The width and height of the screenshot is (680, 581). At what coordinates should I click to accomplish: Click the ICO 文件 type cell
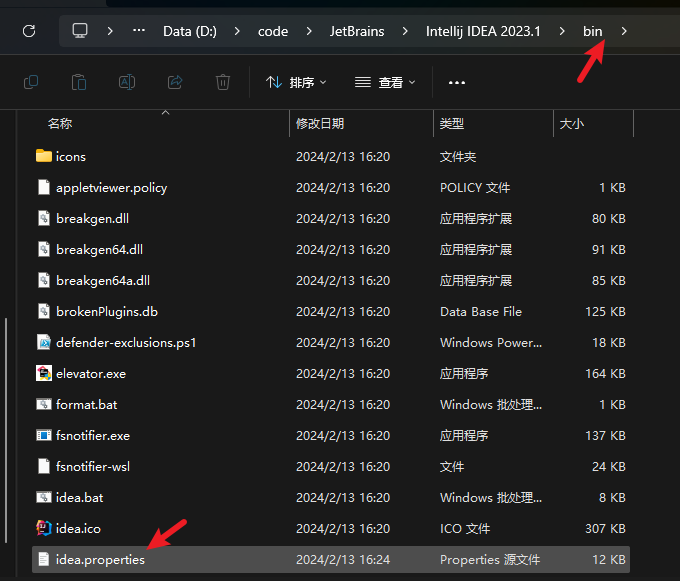pyautogui.click(x=465, y=529)
